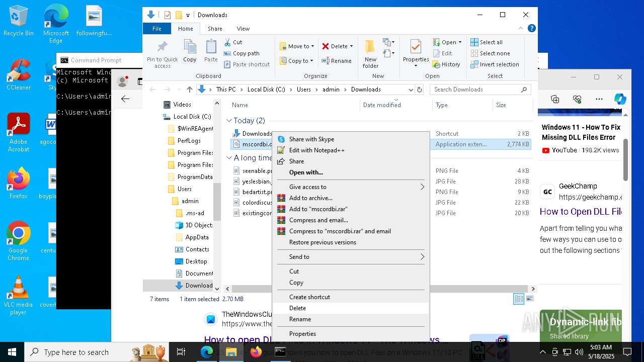Switch to the View ribbon tab
The width and height of the screenshot is (644, 362).
click(x=243, y=29)
